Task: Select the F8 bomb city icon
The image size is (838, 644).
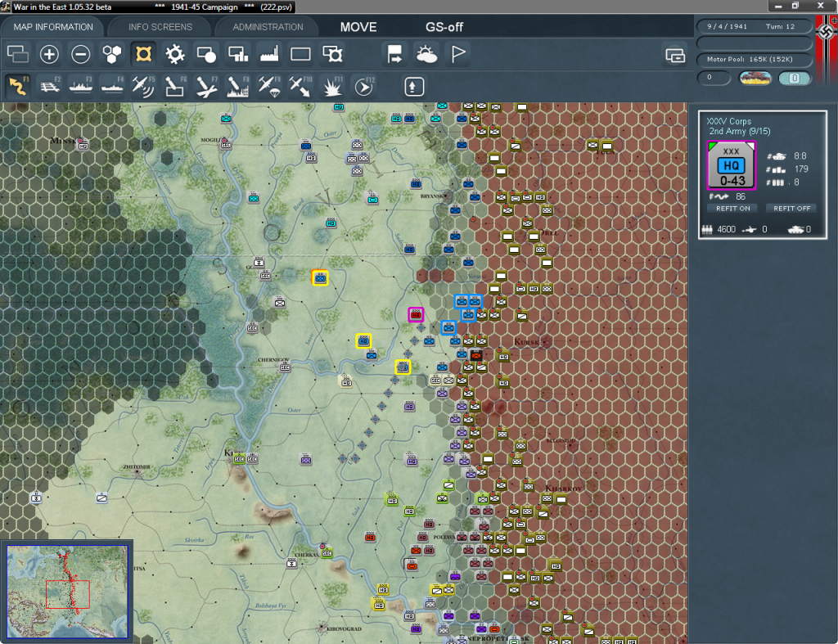Action: point(238,87)
